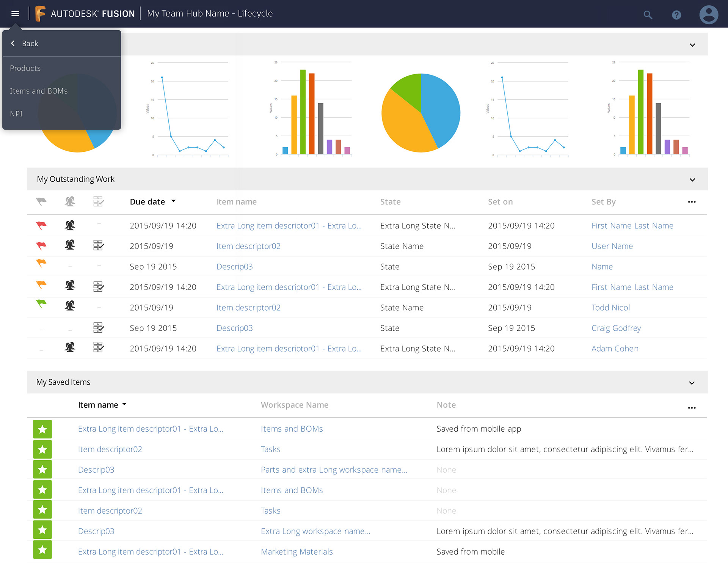Screen dimensions: 728x569
Task: Open the Todd Nicol user link
Action: point(610,308)
